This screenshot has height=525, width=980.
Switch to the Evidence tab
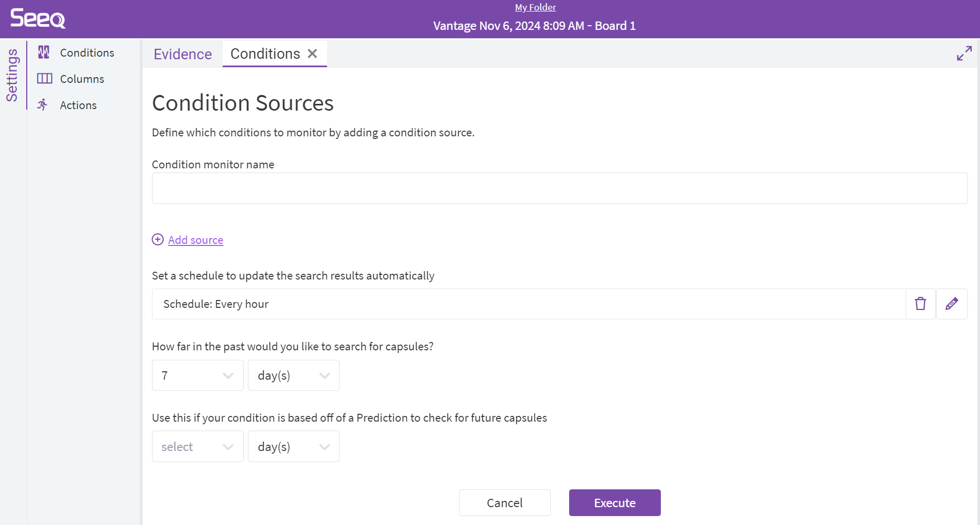coord(182,54)
